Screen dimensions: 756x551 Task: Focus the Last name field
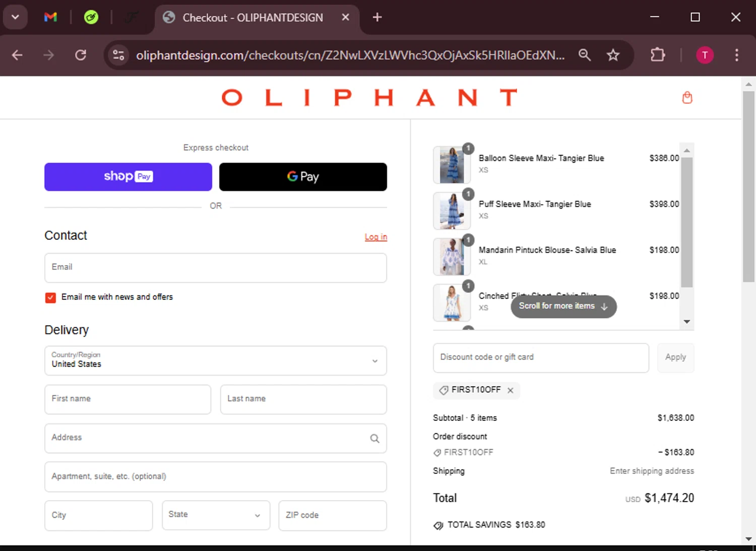click(x=303, y=399)
